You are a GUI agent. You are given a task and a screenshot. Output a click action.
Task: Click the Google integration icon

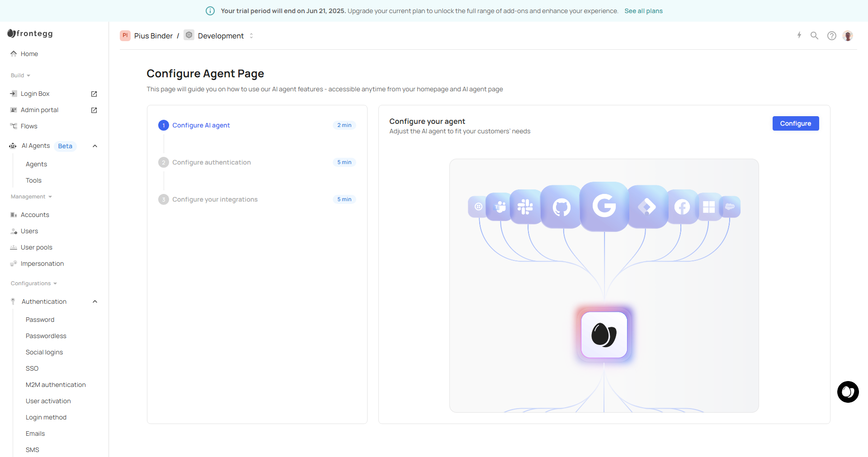604,207
